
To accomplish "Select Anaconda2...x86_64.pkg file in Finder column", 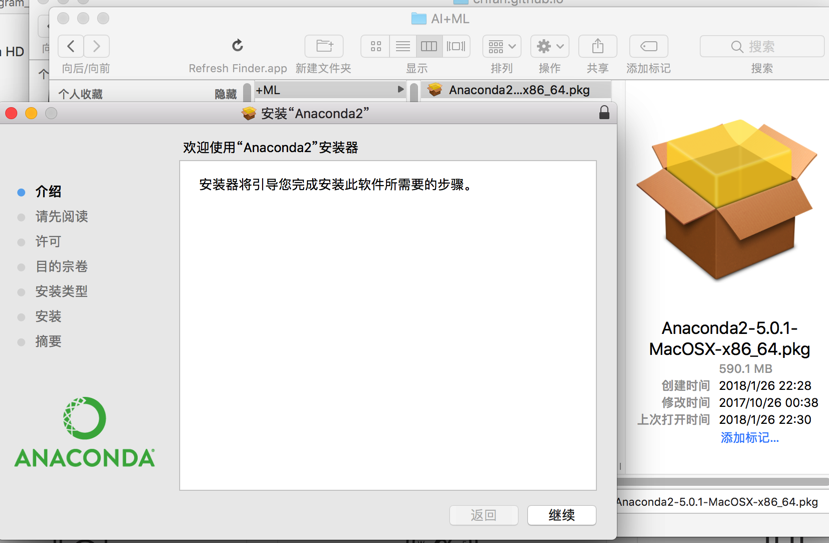I will (x=516, y=90).
